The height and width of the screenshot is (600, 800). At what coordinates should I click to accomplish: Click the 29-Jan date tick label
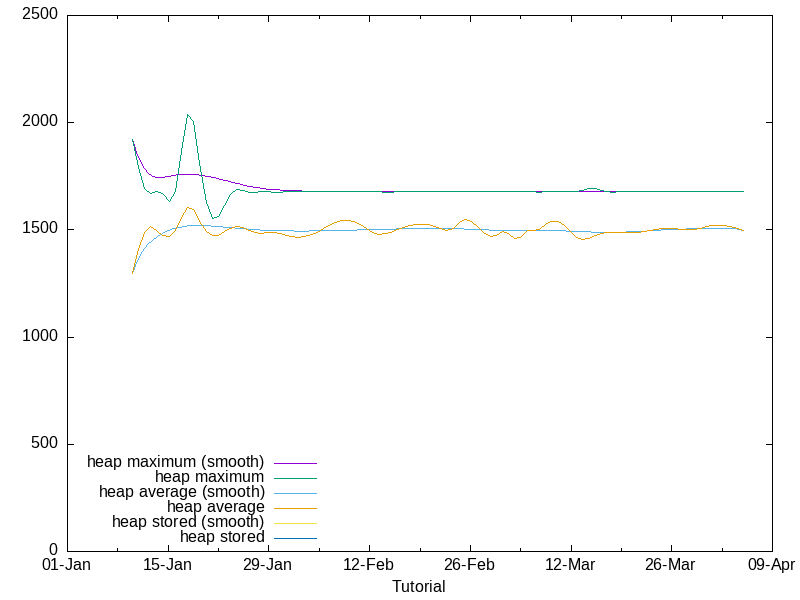(267, 565)
